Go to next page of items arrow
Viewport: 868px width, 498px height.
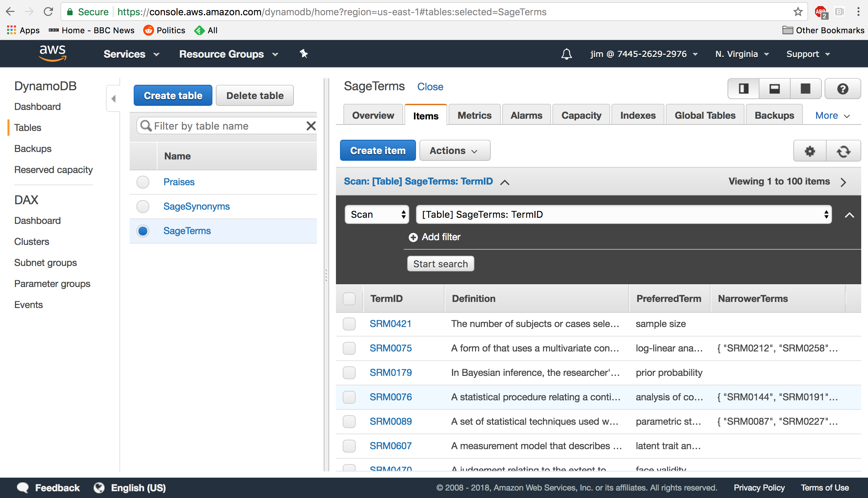[x=843, y=182]
